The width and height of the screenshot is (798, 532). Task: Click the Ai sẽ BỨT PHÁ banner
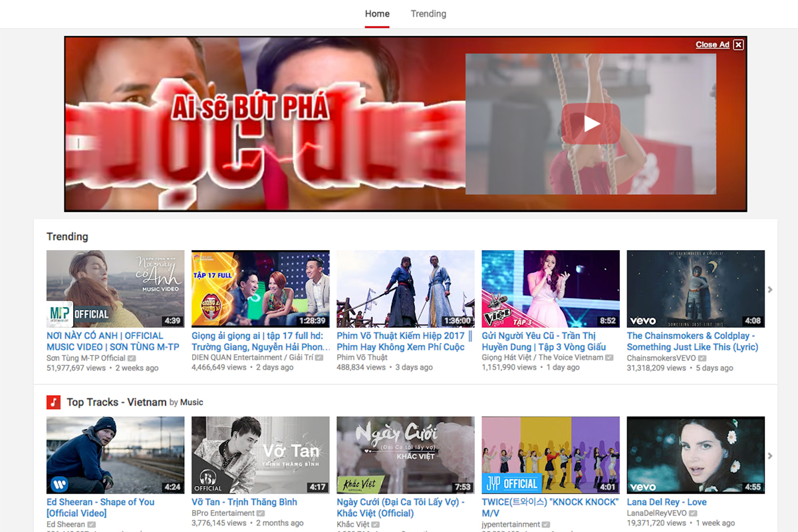[251, 106]
